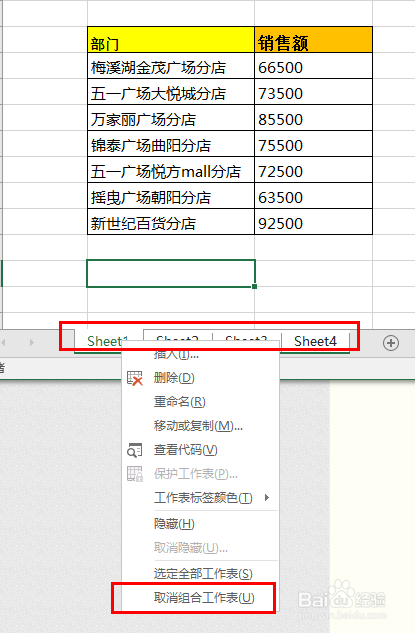Click the sheet tabs scroll-right arrow
Screen dimensions: 415x633
31,342
